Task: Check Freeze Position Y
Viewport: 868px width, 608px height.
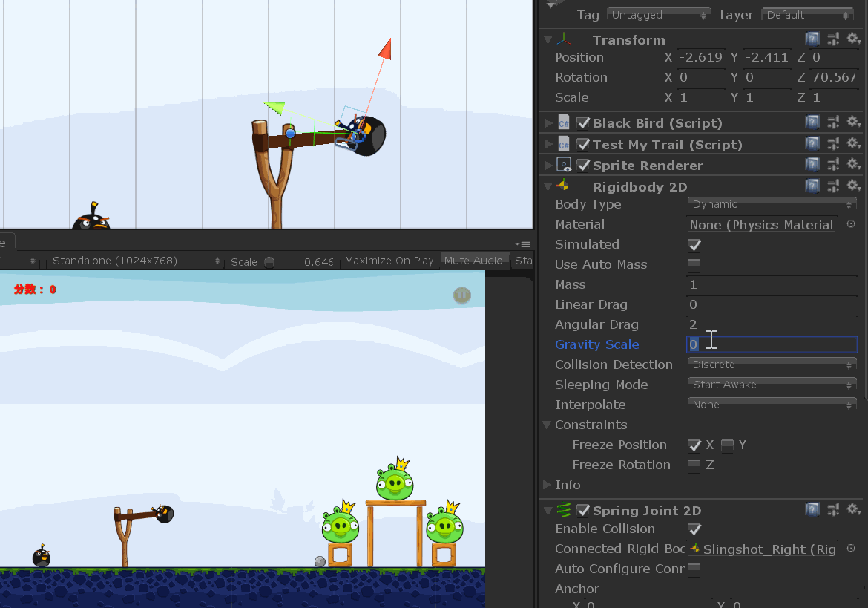Action: [727, 445]
